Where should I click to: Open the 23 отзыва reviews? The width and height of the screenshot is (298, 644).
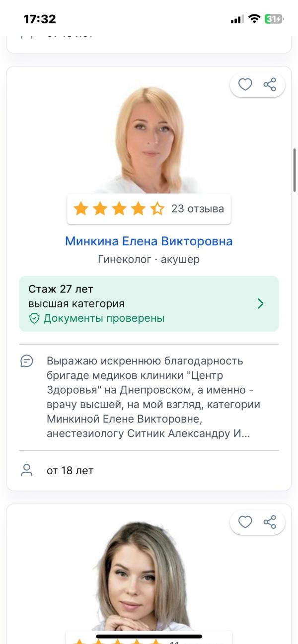pyautogui.click(x=198, y=209)
